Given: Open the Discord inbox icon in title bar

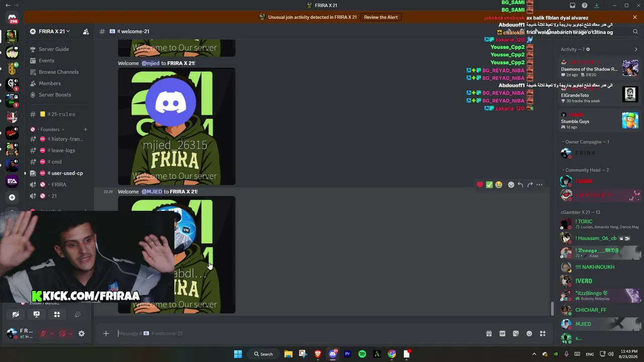Looking at the screenshot, I should pyautogui.click(x=573, y=6).
